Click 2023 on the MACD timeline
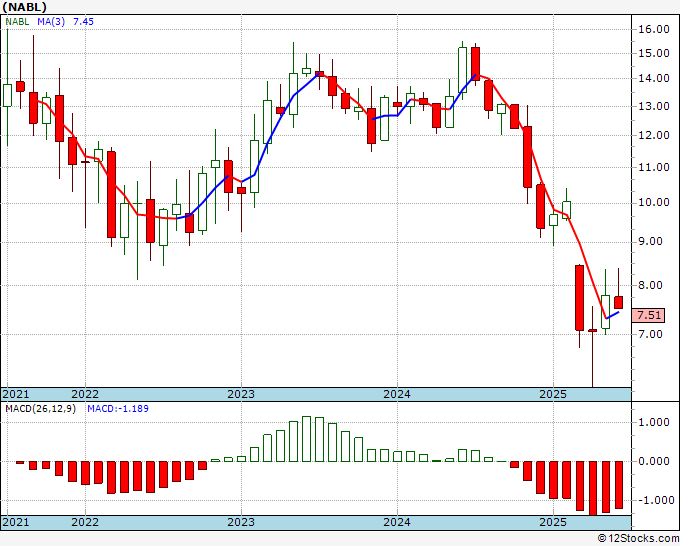Viewport: 680px width, 546px height. (241, 522)
